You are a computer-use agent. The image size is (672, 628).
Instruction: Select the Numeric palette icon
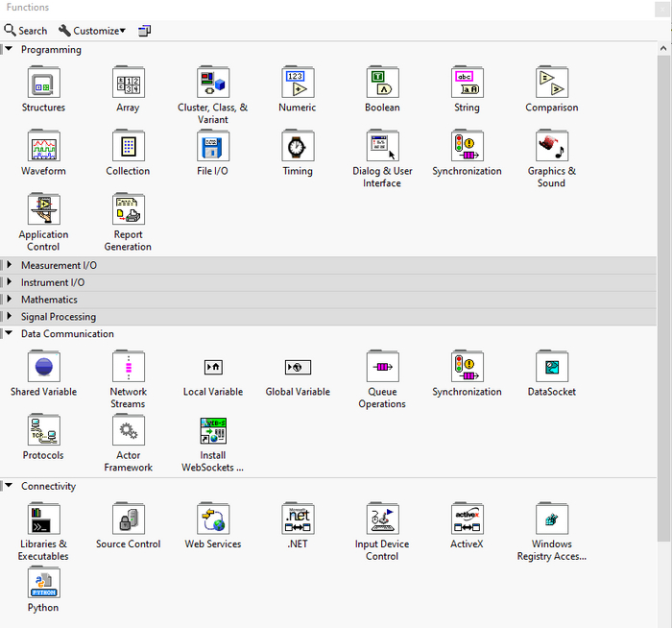297,84
